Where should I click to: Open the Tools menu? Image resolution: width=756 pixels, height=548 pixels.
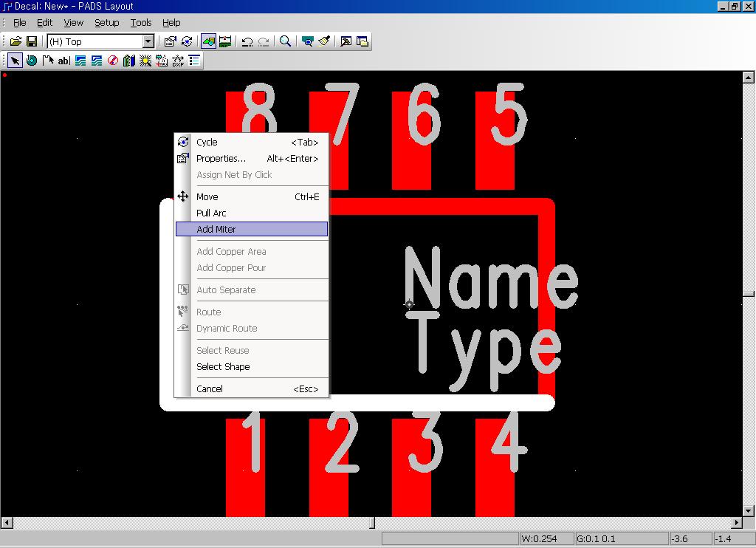click(x=141, y=23)
